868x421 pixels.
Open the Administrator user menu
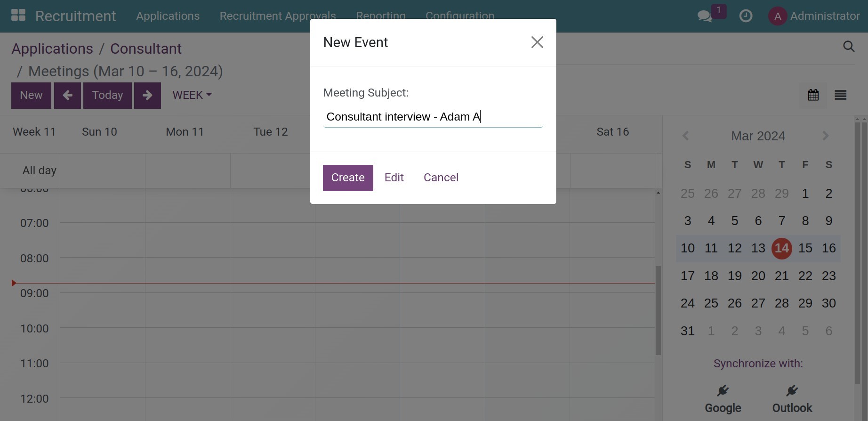point(814,16)
